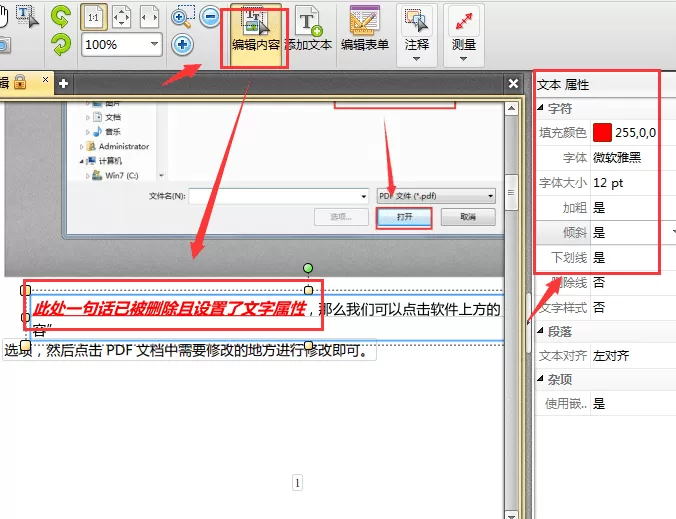Toggle the 加粗 bold value 是
The height and width of the screenshot is (519, 676).
pos(599,208)
